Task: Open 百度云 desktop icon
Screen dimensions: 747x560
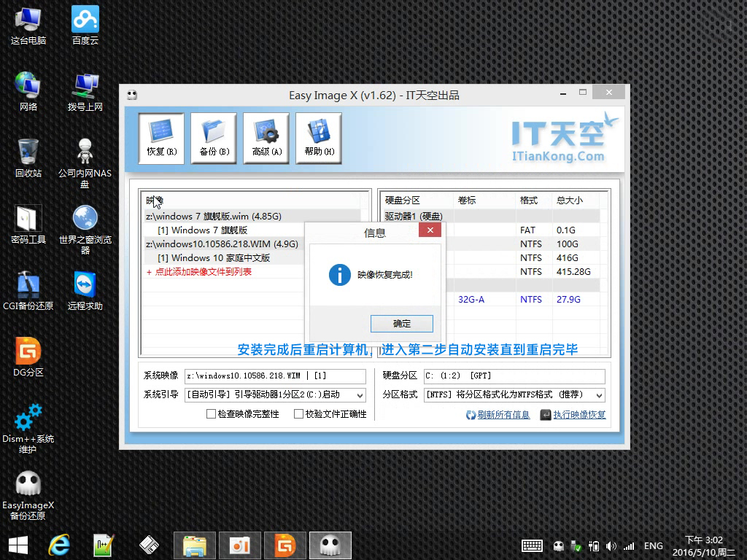Action: pos(85,26)
